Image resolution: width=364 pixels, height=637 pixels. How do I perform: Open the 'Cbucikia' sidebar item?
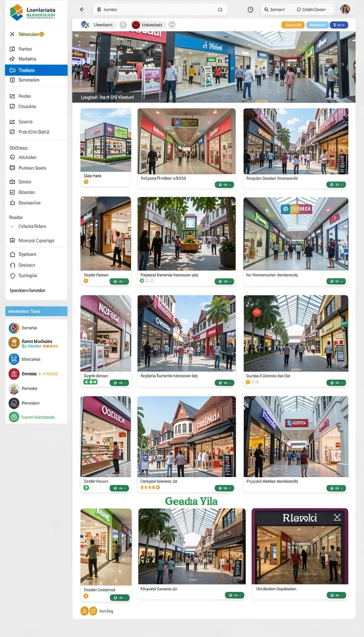pyautogui.click(x=27, y=106)
